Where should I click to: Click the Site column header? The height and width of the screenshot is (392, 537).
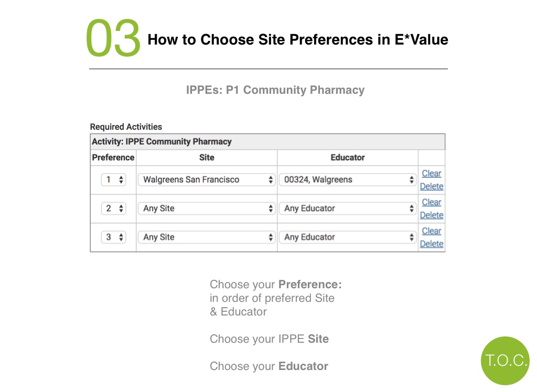click(207, 158)
